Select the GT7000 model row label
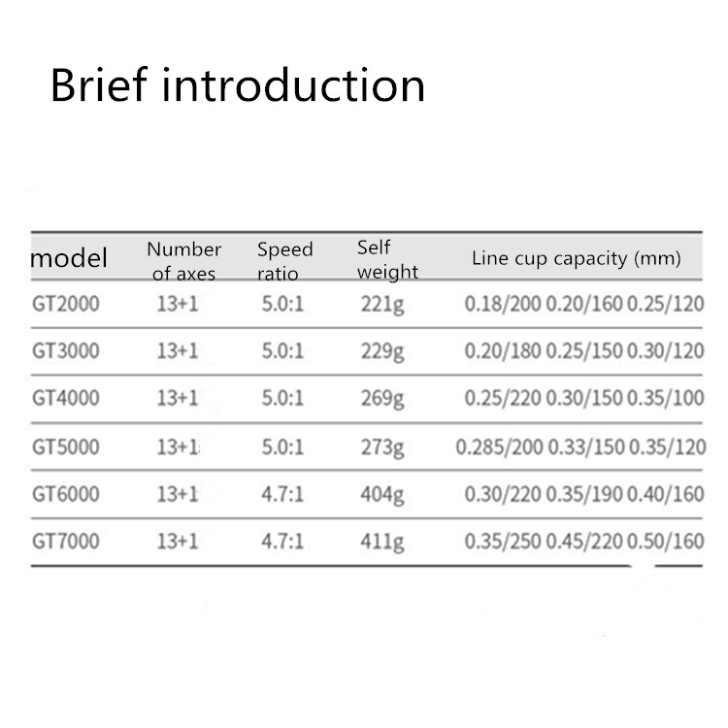The height and width of the screenshot is (728, 728). (x=65, y=542)
